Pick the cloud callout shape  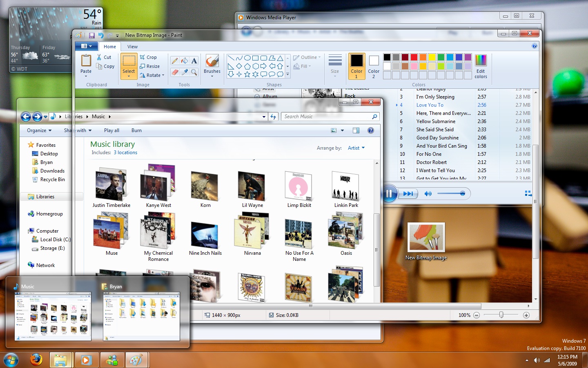[x=280, y=74]
